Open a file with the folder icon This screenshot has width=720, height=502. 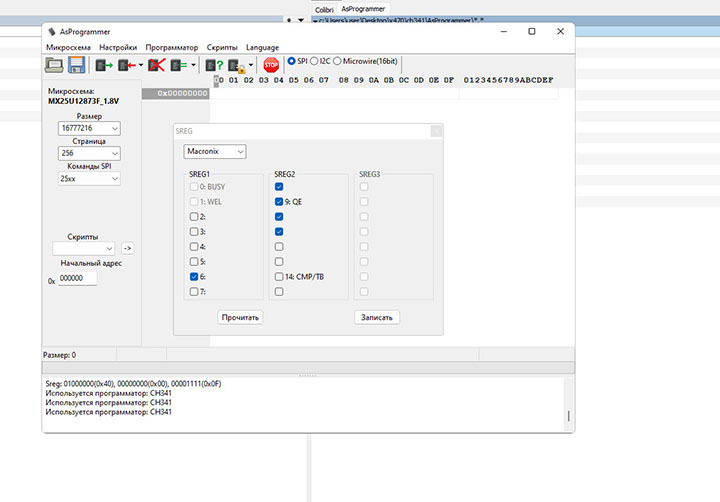(54, 65)
